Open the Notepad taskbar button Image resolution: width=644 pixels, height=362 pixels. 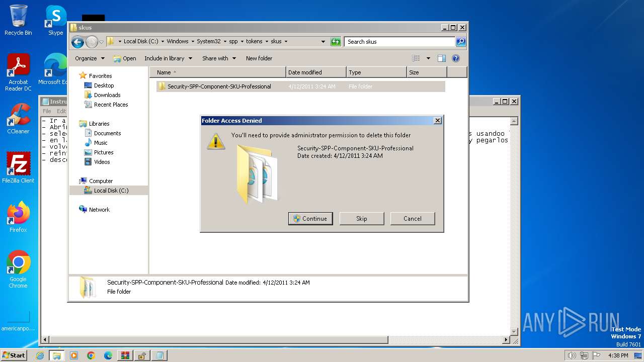[x=159, y=355]
